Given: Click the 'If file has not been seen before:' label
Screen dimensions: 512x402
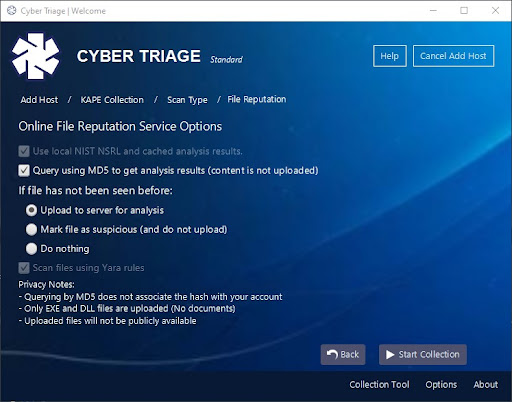Looking at the screenshot, I should (96, 191).
